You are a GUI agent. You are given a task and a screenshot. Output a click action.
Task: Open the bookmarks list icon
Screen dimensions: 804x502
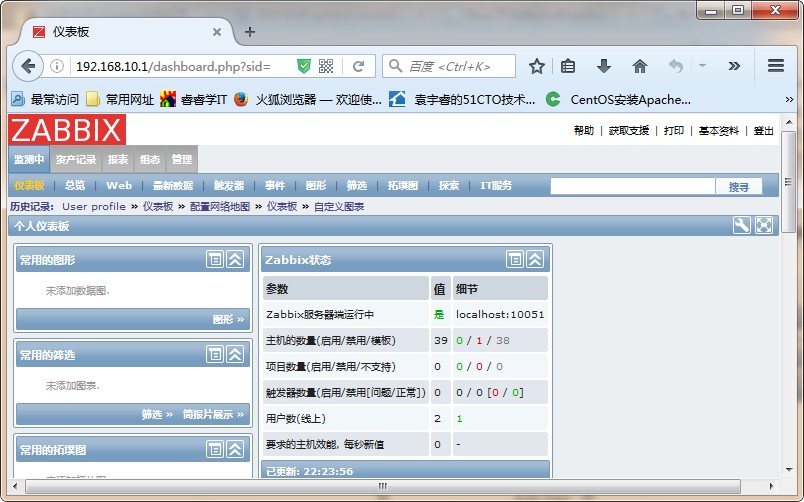568,66
